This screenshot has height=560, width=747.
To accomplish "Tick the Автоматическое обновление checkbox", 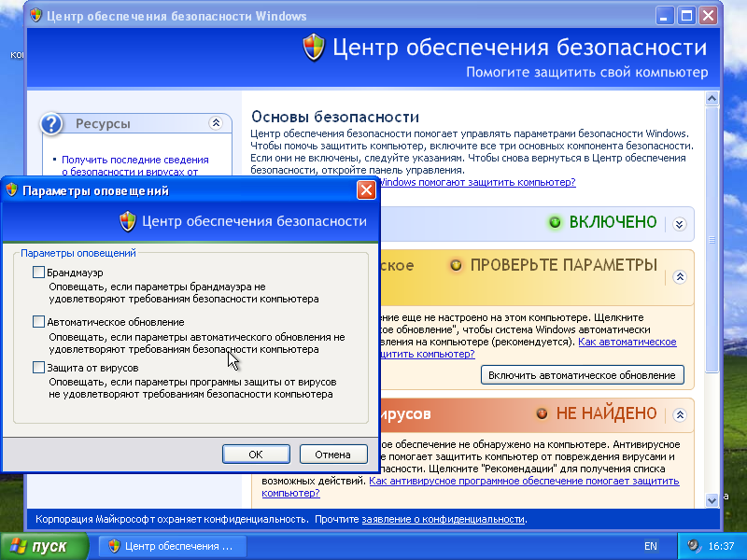I will 38,321.
